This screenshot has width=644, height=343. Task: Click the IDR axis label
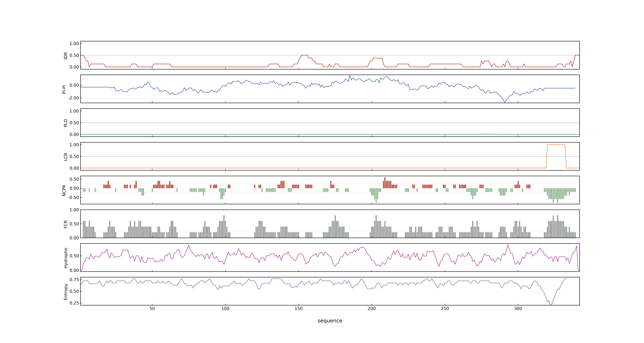(66, 55)
